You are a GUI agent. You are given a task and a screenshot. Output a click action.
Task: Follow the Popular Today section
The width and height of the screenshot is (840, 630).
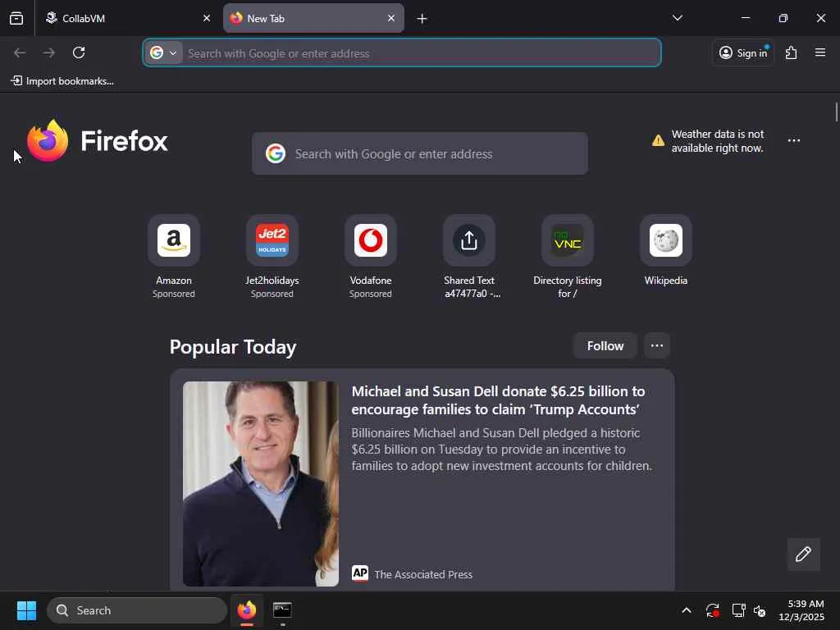point(605,346)
